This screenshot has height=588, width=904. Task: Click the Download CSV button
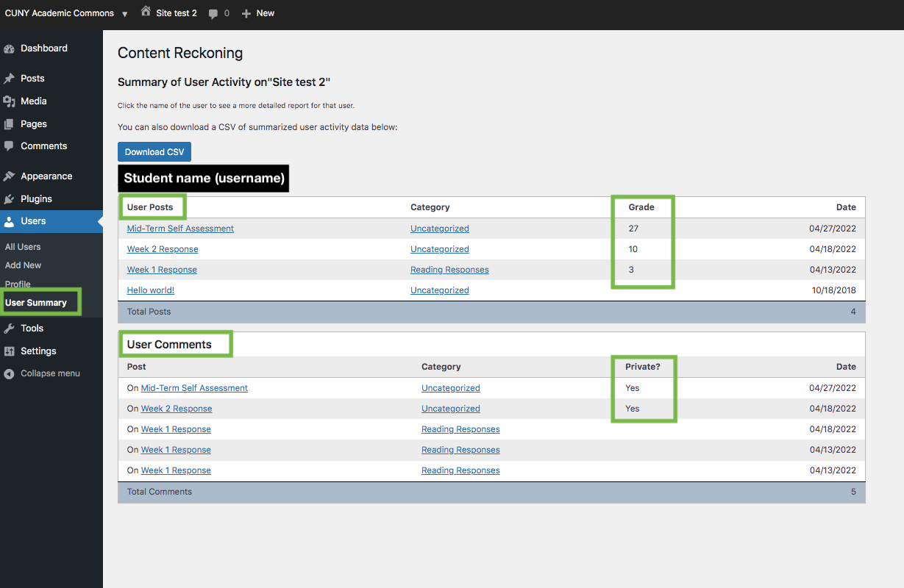(154, 152)
